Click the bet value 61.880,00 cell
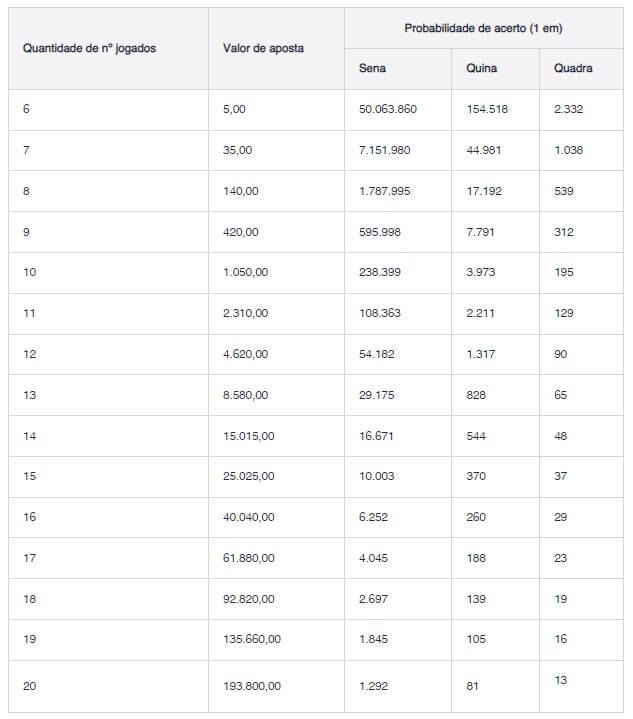 point(248,558)
